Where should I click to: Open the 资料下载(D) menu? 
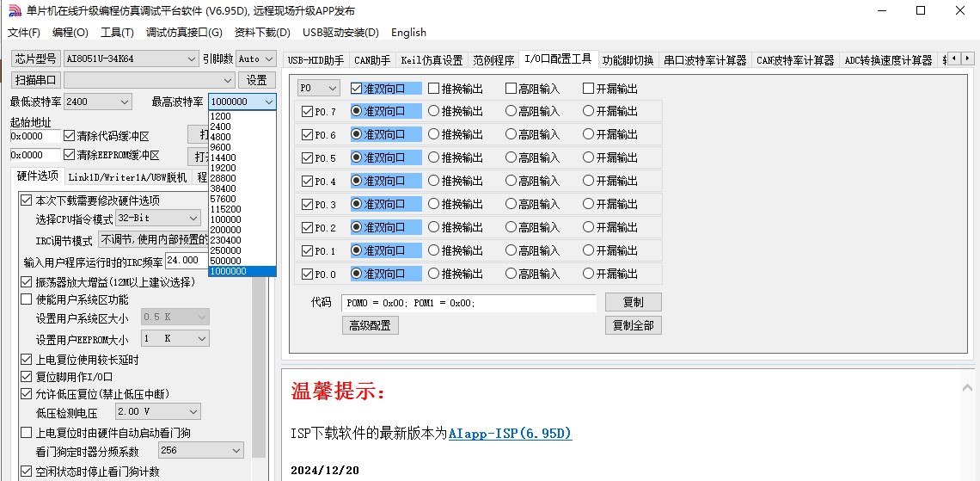262,33
